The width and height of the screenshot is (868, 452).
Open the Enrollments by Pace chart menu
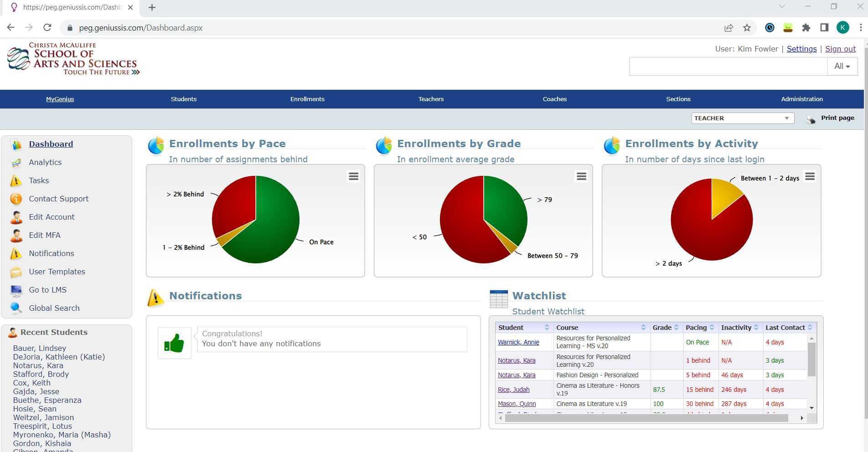(x=353, y=176)
